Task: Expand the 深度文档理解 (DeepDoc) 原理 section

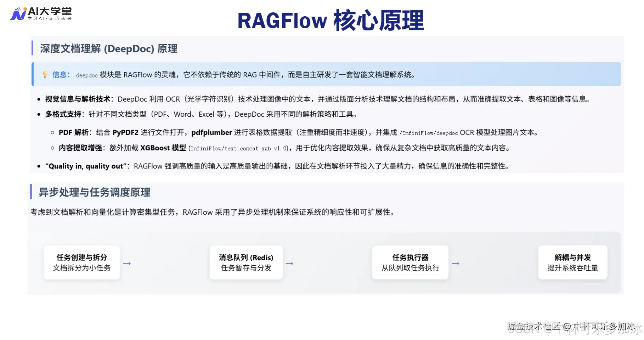Action: [x=109, y=49]
